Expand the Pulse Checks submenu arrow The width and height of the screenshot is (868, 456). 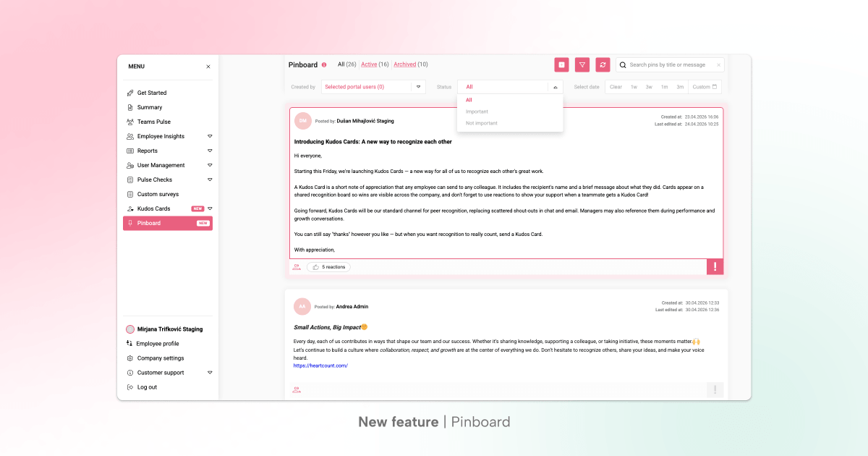tap(210, 180)
